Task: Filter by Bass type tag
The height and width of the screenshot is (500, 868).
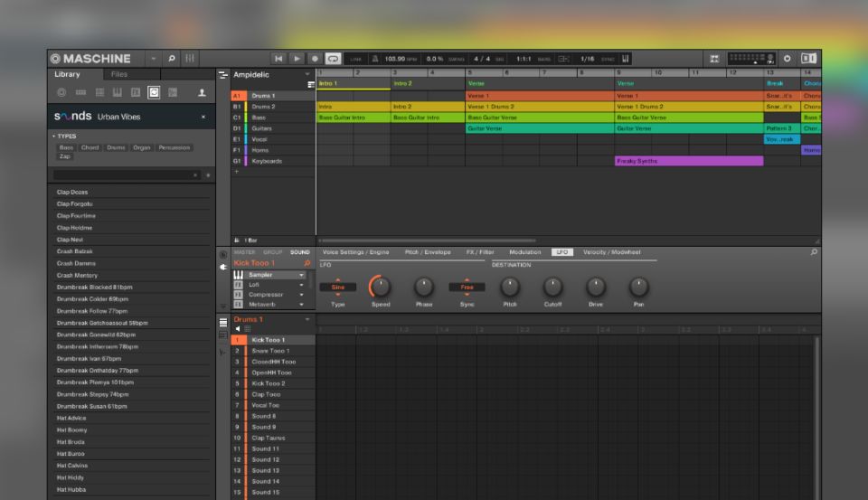Action: tap(66, 148)
